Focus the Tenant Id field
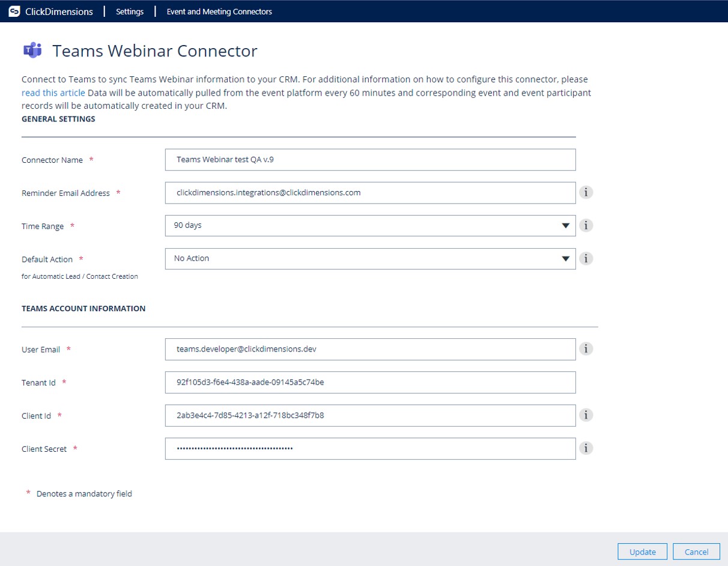The width and height of the screenshot is (728, 566). pos(370,382)
